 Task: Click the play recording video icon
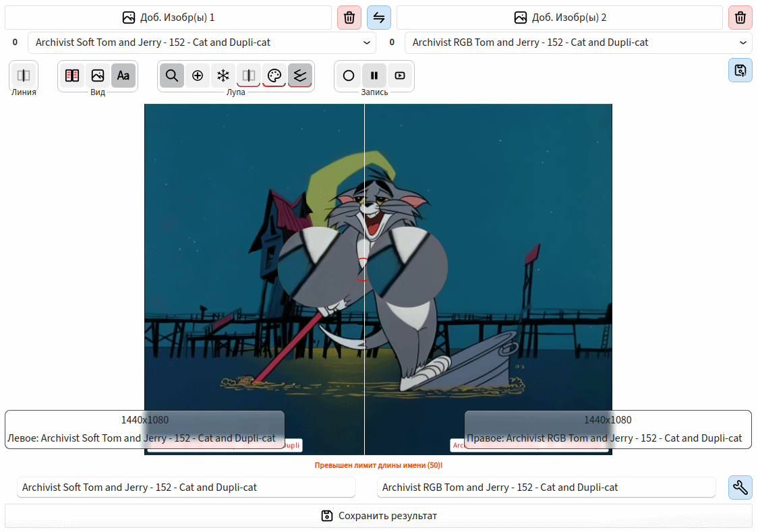point(400,76)
